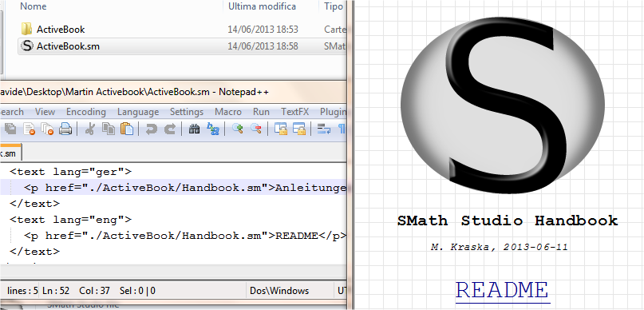Click the Cut scissors icon

pos(89,129)
